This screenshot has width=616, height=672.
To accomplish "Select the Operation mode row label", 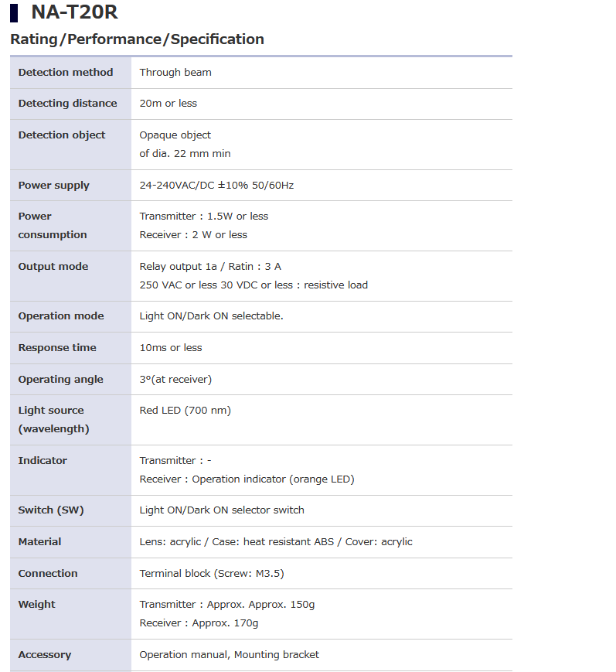I will (x=61, y=316).
